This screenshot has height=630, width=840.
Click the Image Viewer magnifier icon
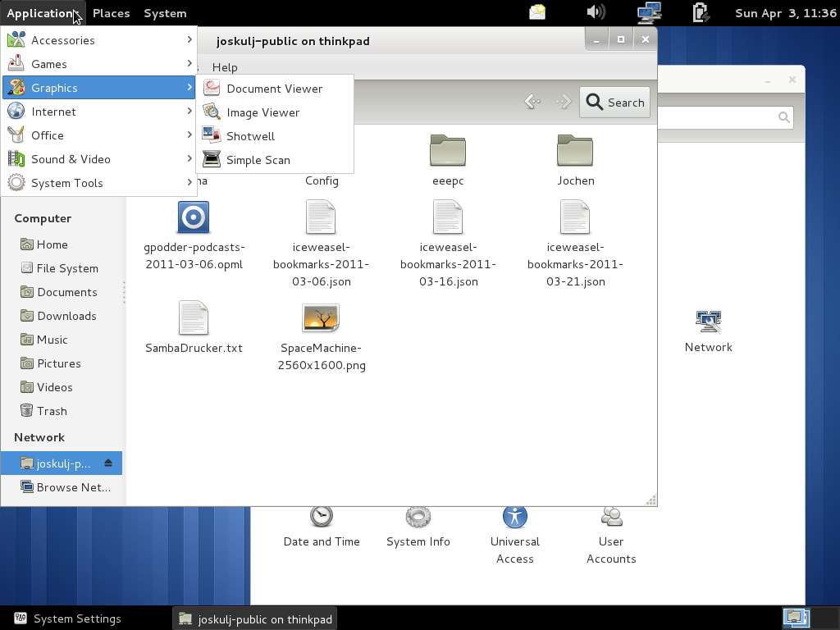click(x=212, y=112)
